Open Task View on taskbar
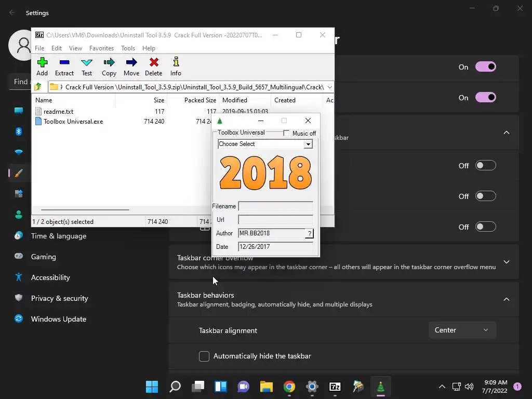This screenshot has height=399, width=532. (198, 386)
